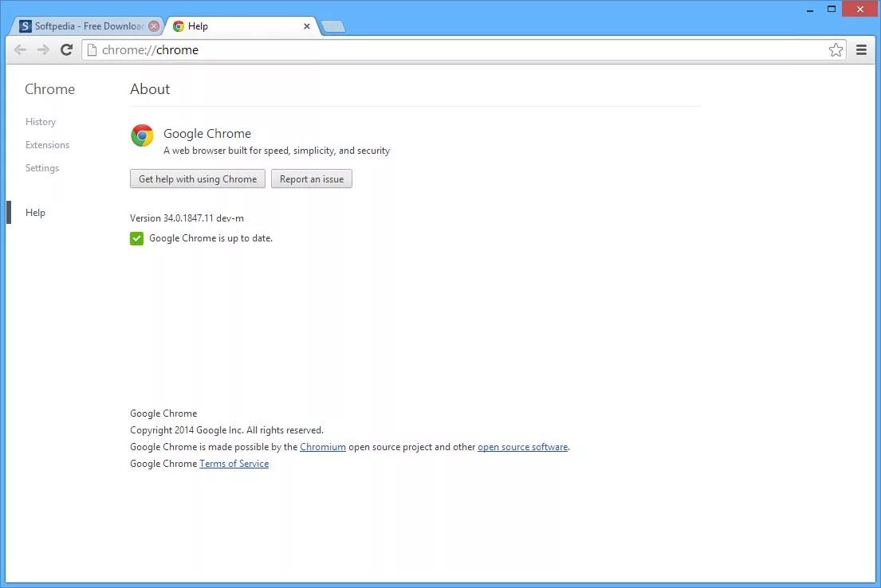Viewport: 881px width, 588px height.
Task: Click the browser back arrow
Action: (x=20, y=50)
